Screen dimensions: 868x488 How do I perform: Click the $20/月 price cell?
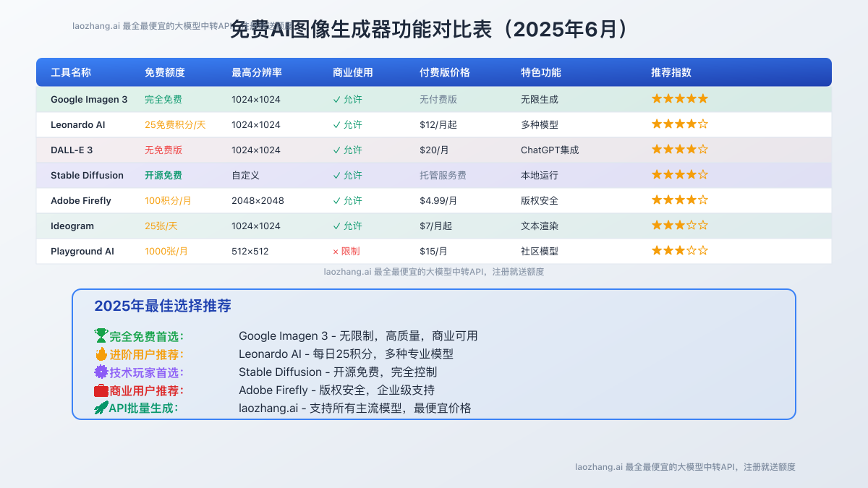click(434, 150)
